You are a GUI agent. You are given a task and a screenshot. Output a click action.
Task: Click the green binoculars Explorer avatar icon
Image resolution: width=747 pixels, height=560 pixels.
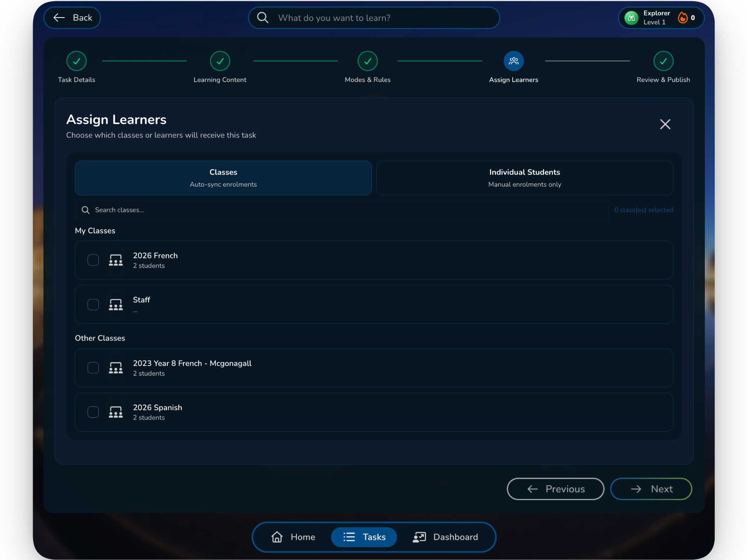631,18
